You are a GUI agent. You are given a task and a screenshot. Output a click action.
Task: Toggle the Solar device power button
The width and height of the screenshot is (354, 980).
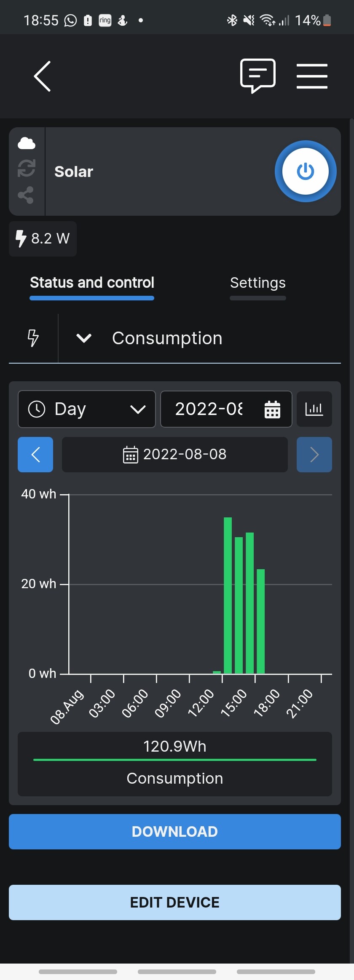(306, 171)
